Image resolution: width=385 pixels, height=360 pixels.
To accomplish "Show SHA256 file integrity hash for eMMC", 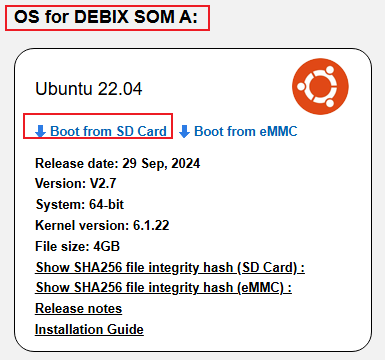I will [163, 288].
